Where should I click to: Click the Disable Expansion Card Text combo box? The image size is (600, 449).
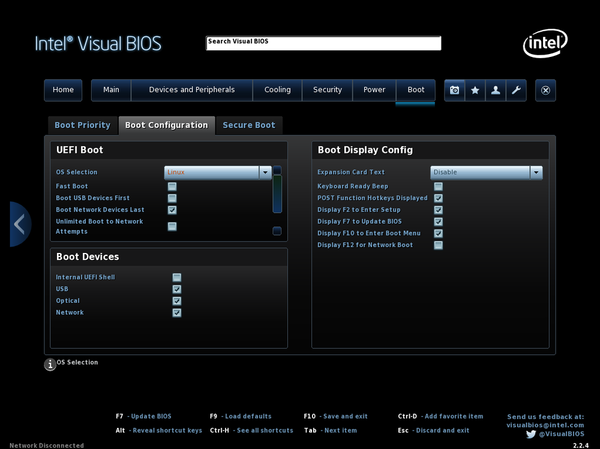(x=486, y=172)
